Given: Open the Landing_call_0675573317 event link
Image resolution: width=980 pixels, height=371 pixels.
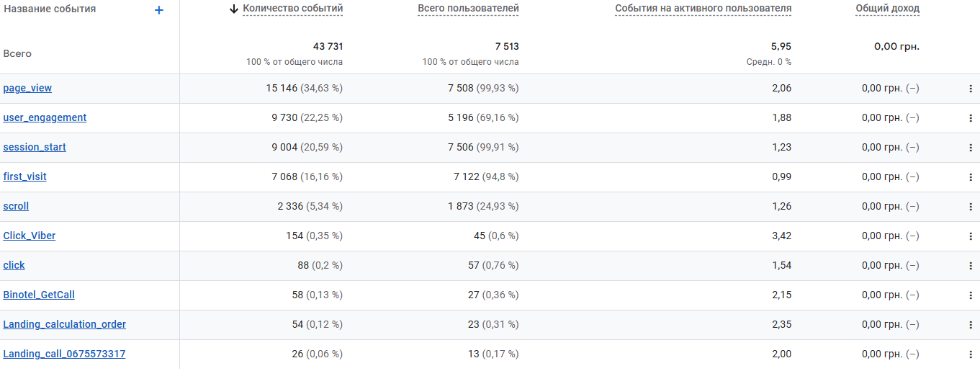Looking at the screenshot, I should click(64, 354).
